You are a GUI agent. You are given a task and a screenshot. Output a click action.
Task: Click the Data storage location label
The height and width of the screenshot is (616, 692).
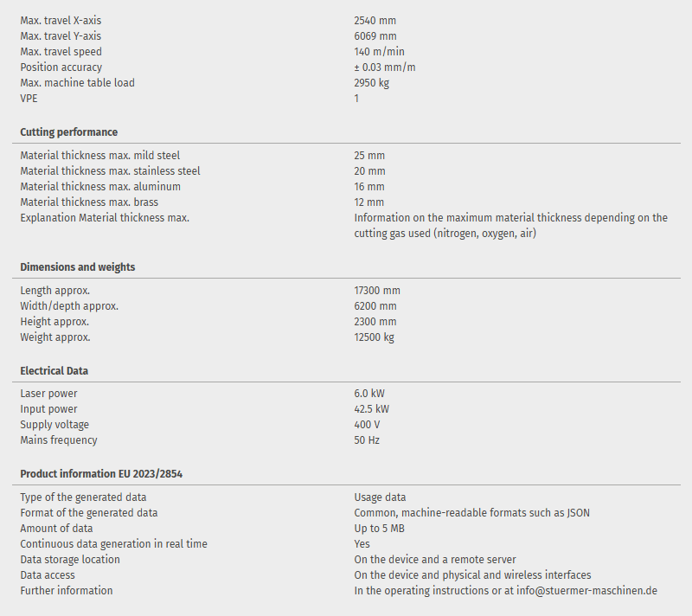point(71,560)
